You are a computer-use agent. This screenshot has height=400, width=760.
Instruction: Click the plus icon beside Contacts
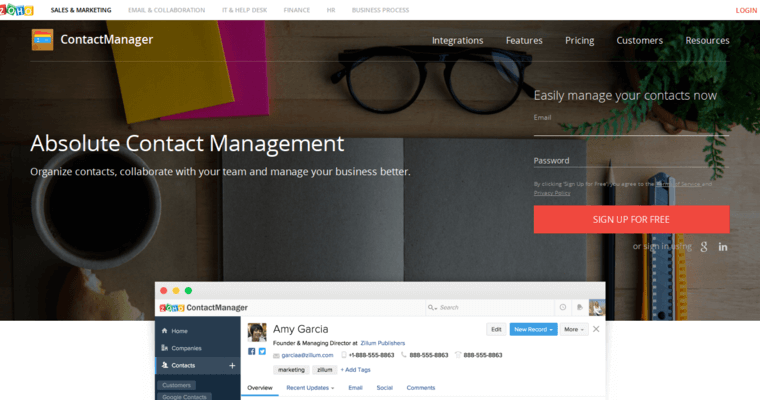click(232, 366)
